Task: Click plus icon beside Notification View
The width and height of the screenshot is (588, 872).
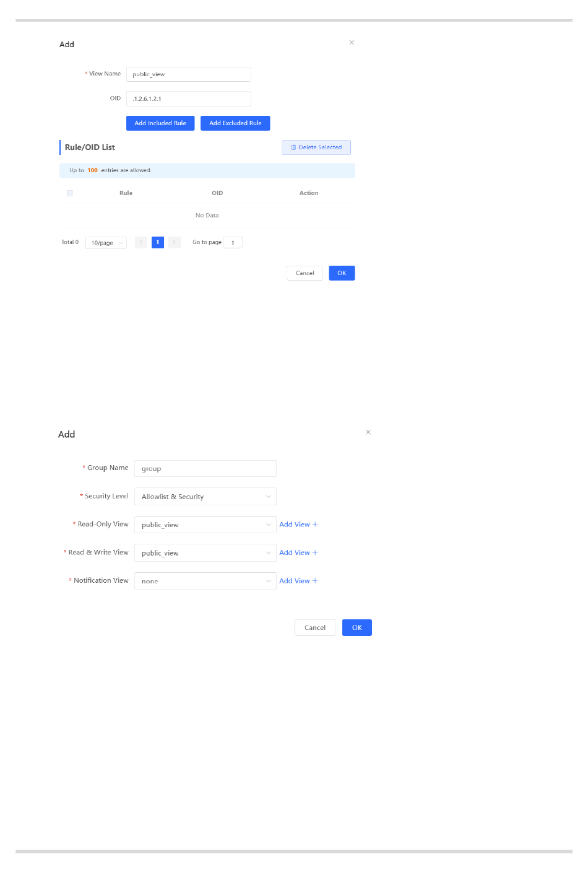Action: tap(315, 581)
